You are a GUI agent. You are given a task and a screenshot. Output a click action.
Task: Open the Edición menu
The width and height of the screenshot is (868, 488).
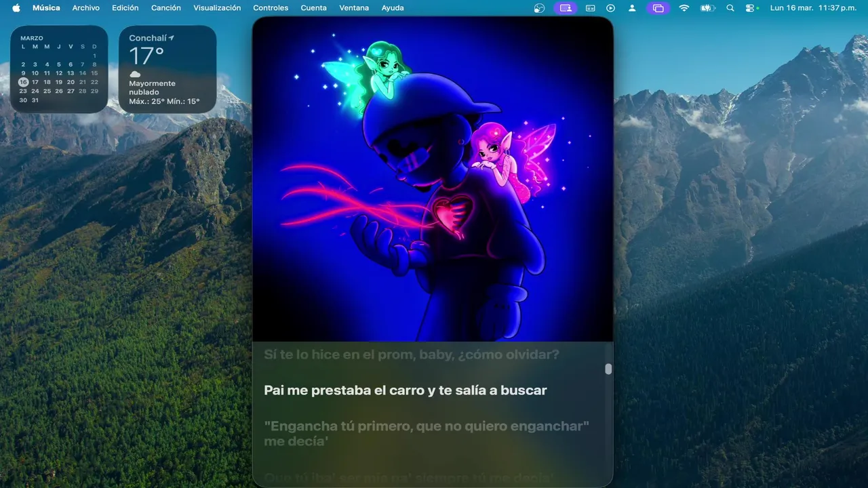point(125,8)
